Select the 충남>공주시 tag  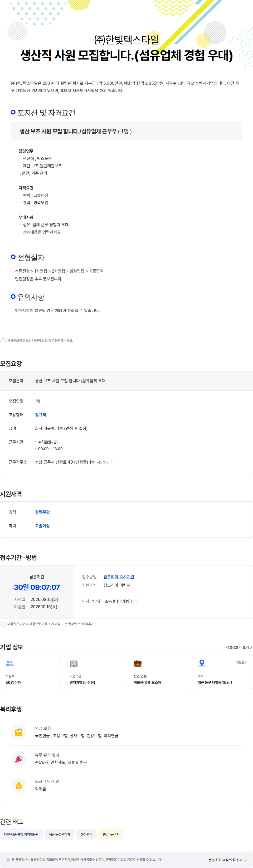(x=111, y=834)
